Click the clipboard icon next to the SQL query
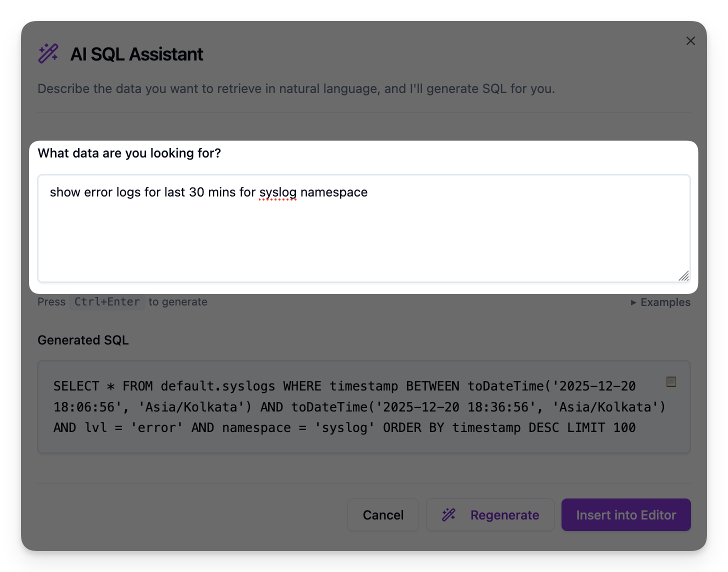The width and height of the screenshot is (728, 572). coord(671,381)
